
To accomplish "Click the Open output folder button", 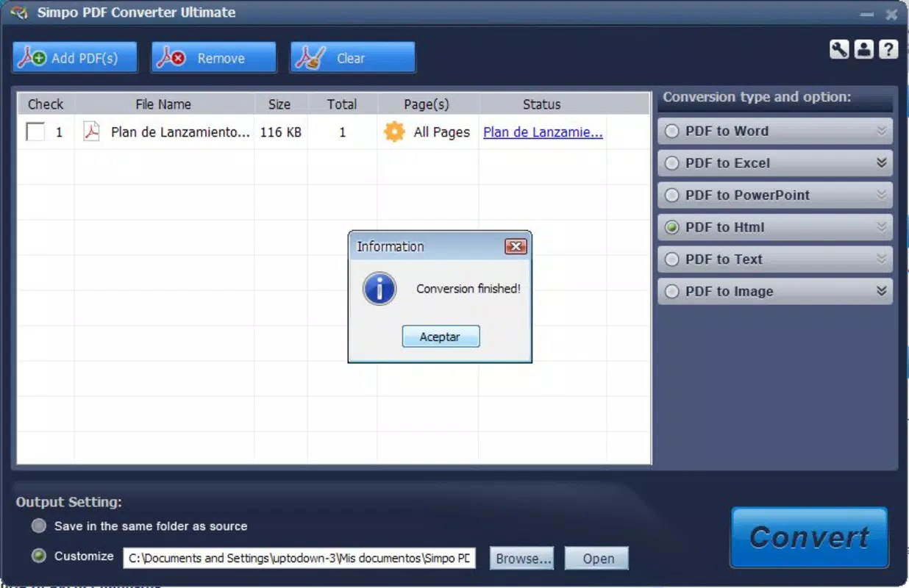I will point(598,559).
